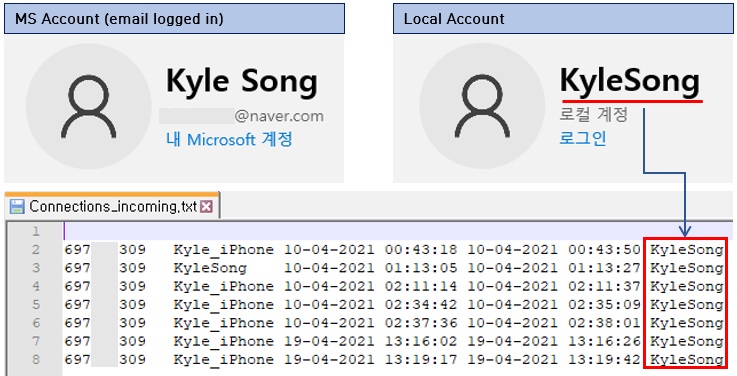Viewport: 737px width, 376px height.
Task: Click line number 3 in the gutter
Action: (x=36, y=268)
